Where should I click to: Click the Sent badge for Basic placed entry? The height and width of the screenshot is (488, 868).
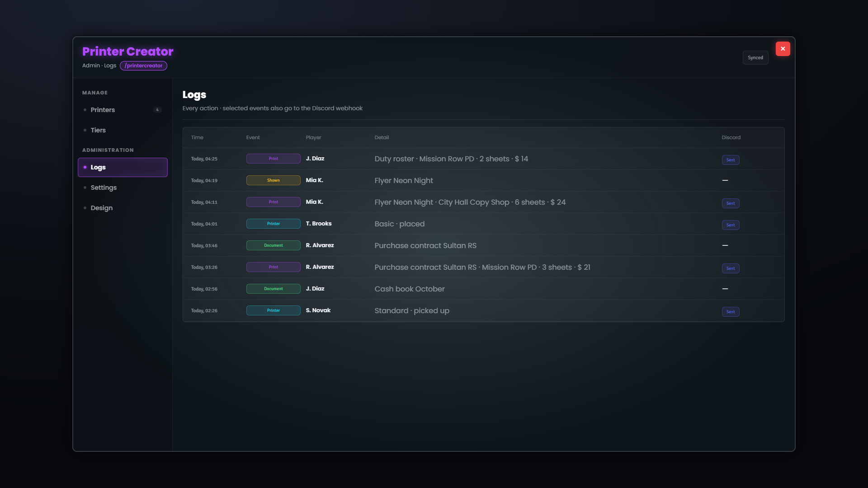tap(731, 225)
